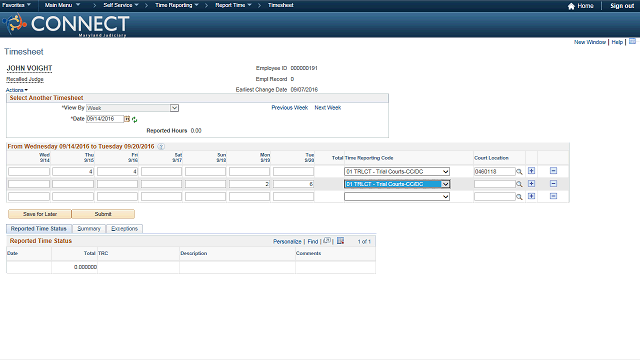Add a row after the third timesheet row
Viewport: 640px width, 360px height.
coord(531,196)
